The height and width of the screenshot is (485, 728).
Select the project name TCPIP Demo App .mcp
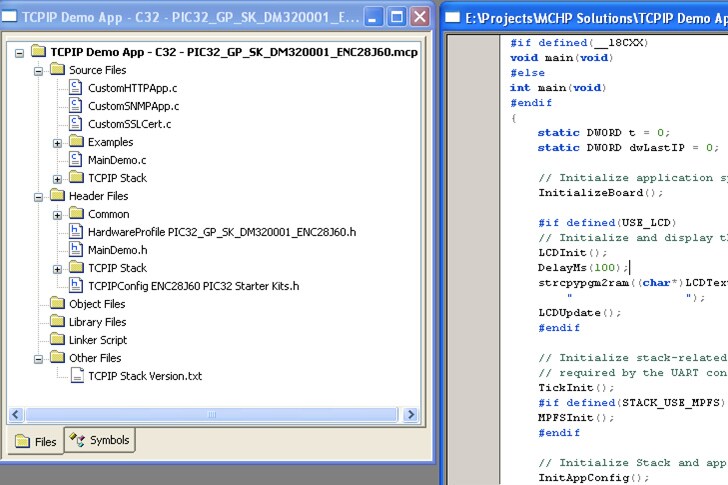coord(234,52)
